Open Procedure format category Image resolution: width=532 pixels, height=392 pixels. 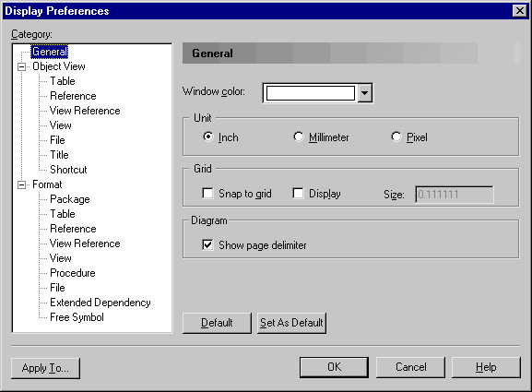pos(73,273)
